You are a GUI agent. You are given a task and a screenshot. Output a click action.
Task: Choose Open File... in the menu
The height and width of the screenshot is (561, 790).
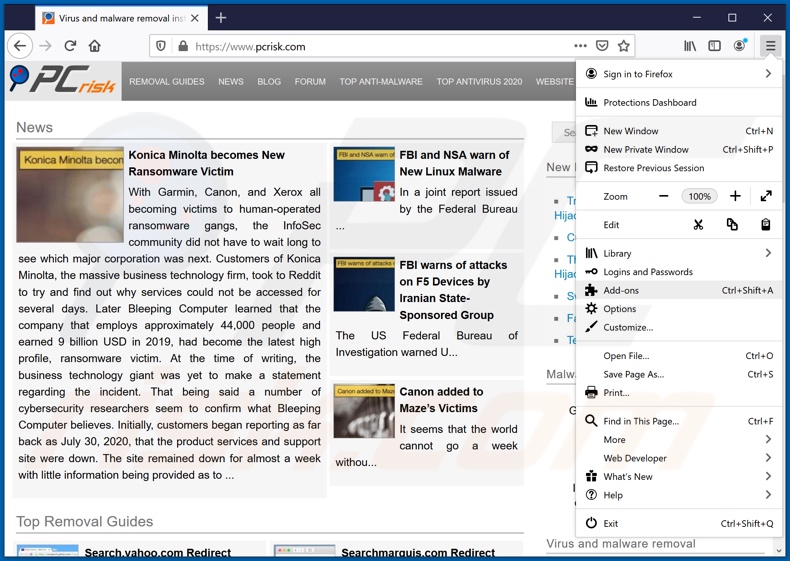pyautogui.click(x=679, y=356)
